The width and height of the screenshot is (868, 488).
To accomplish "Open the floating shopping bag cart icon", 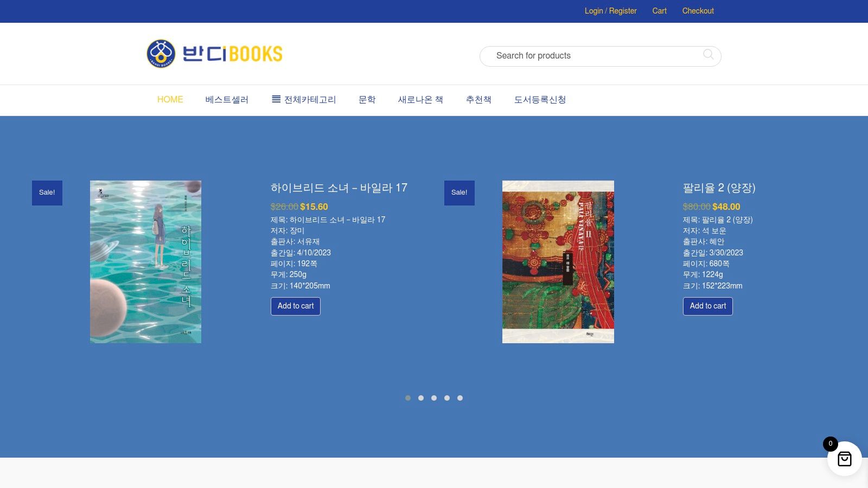I will pos(845,459).
